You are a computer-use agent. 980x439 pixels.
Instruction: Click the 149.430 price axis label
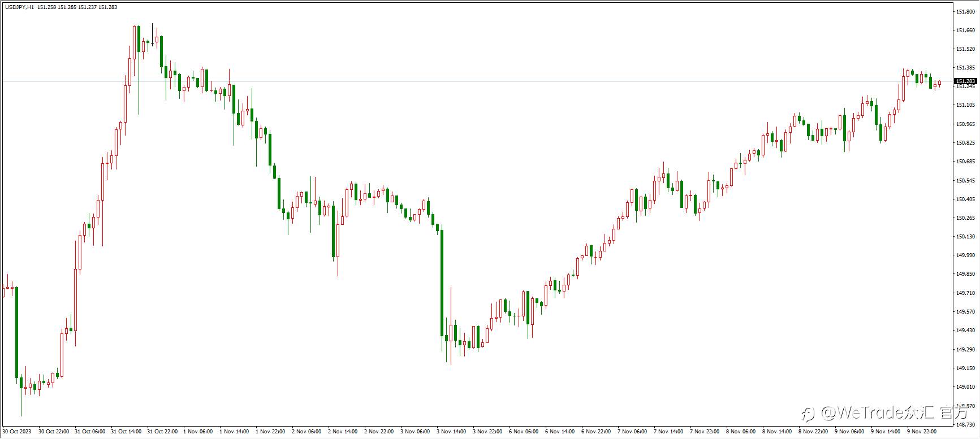point(965,331)
